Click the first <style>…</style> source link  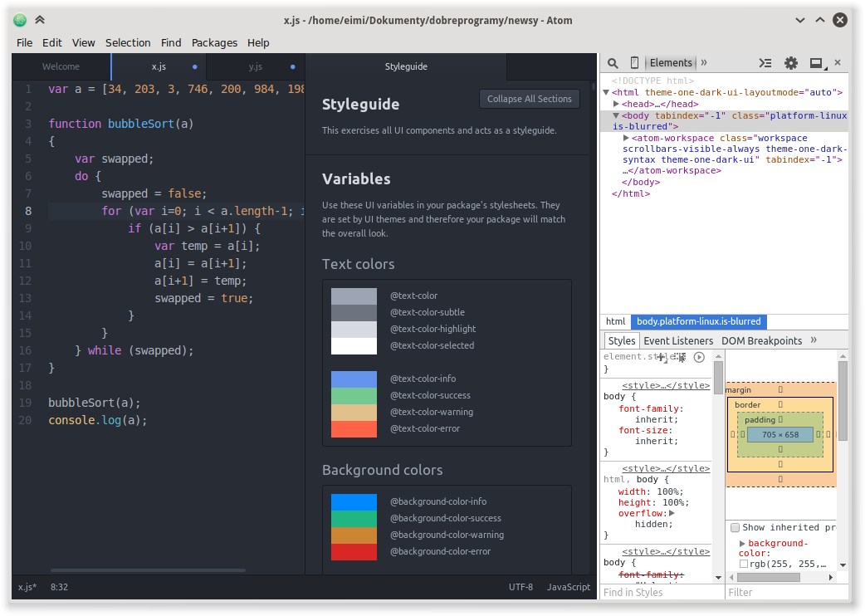[x=666, y=385]
